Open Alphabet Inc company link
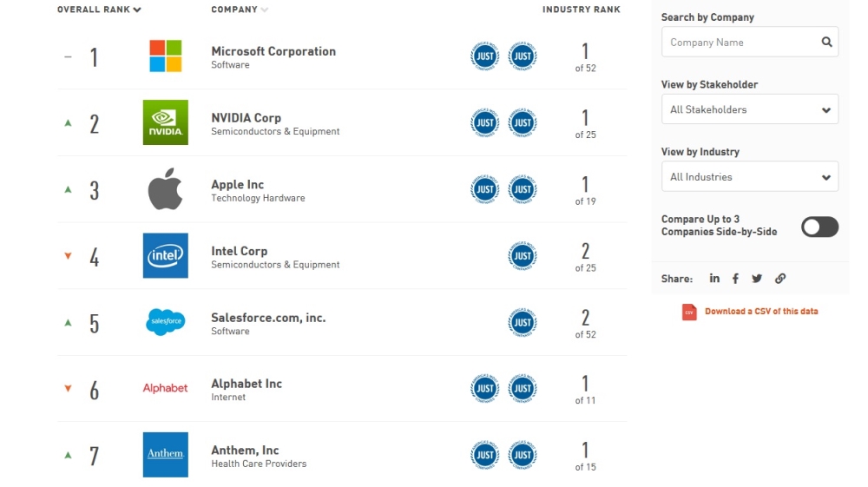This screenshot has height=487, width=868. pyautogui.click(x=247, y=384)
